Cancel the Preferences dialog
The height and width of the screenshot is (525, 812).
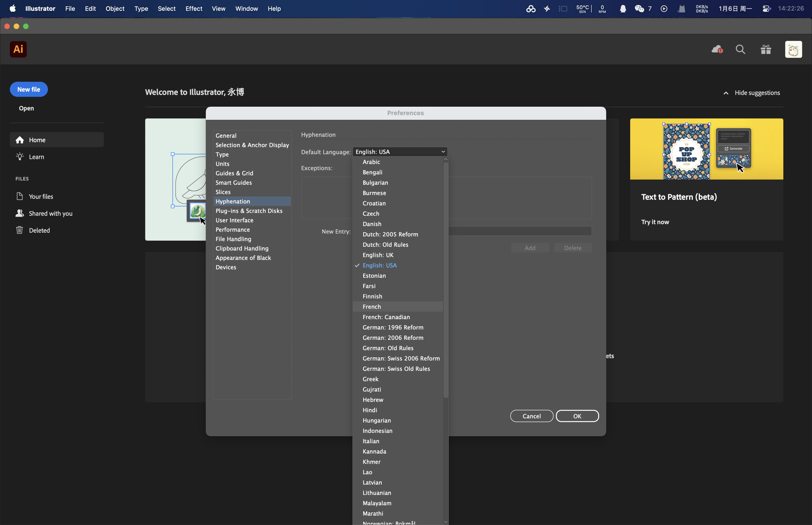(x=531, y=416)
